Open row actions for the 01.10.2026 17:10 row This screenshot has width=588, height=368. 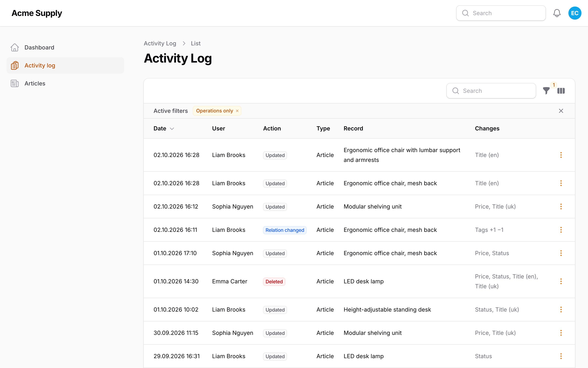(x=561, y=253)
